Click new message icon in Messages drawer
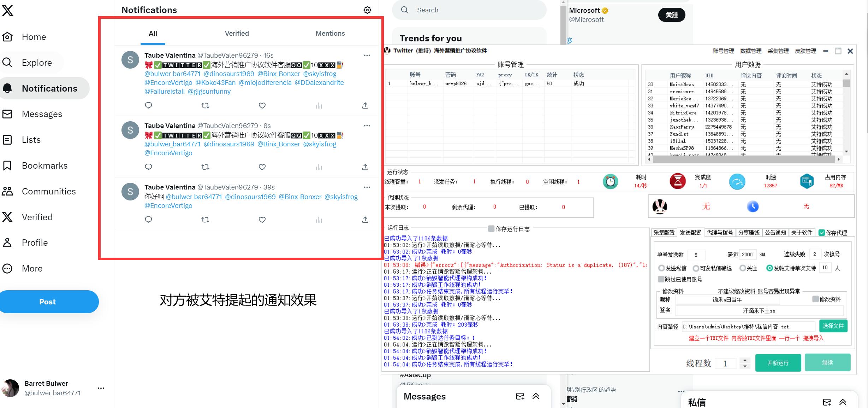Viewport: 868px width, 408px height. [520, 396]
